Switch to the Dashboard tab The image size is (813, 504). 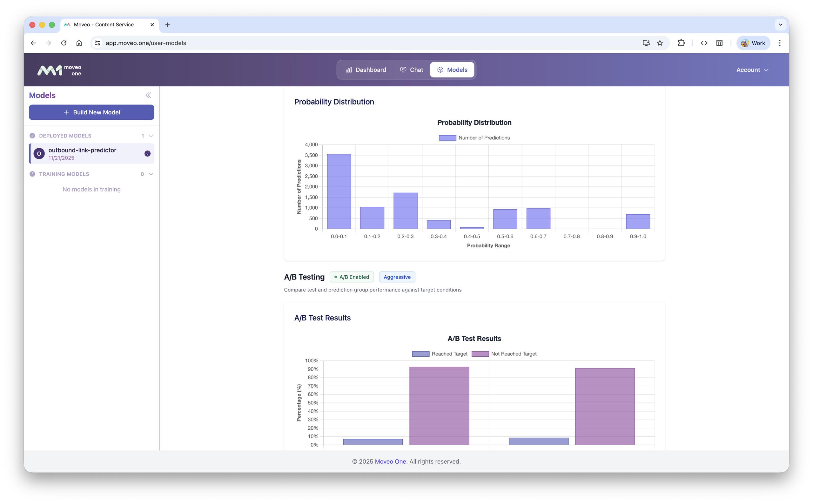[x=366, y=70]
